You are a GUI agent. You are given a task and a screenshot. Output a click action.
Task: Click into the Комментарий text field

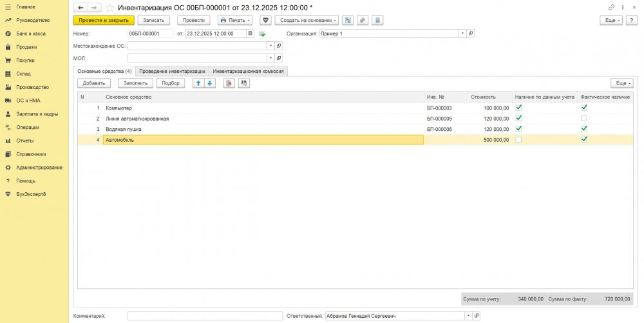coord(205,316)
